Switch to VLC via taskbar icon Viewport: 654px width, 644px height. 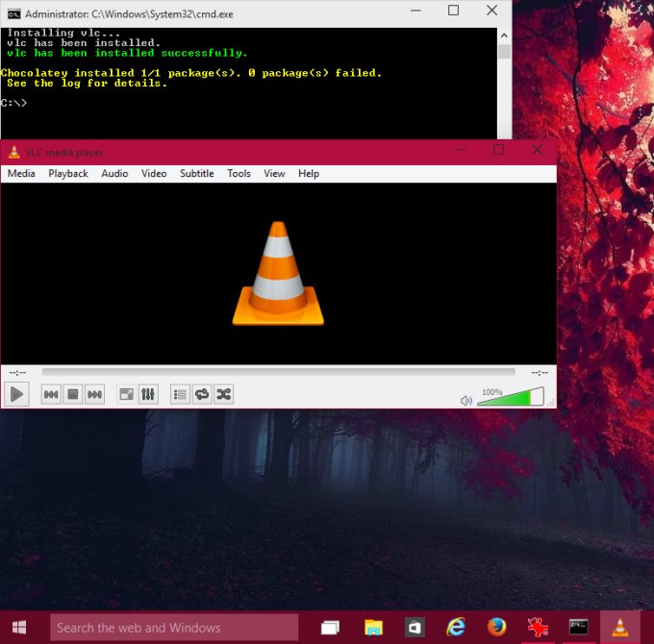619,628
